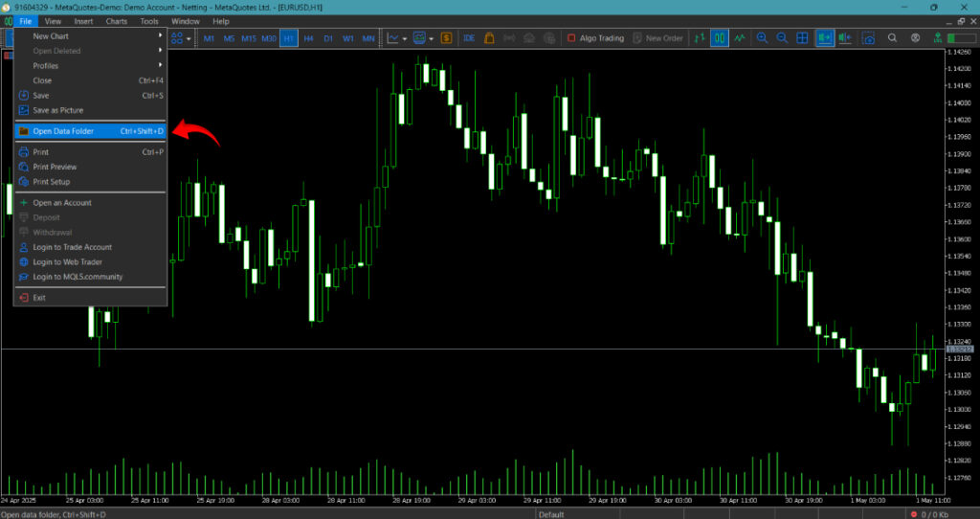
Task: Switch chart to M15 timeframe
Action: pos(249,38)
